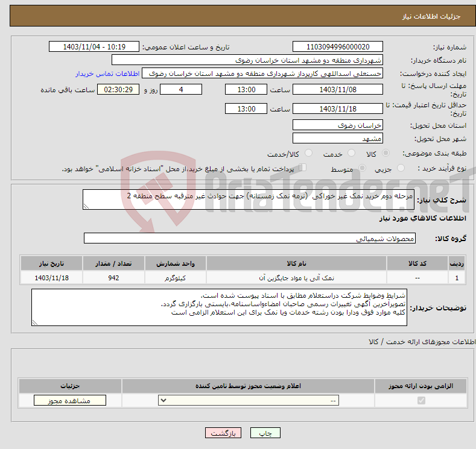Select the کالا radio button
This screenshot has height=449, width=476.
386,153
